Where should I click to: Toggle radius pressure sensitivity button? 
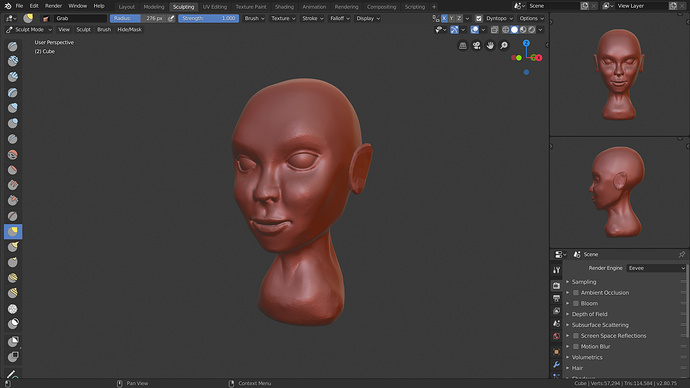171,18
